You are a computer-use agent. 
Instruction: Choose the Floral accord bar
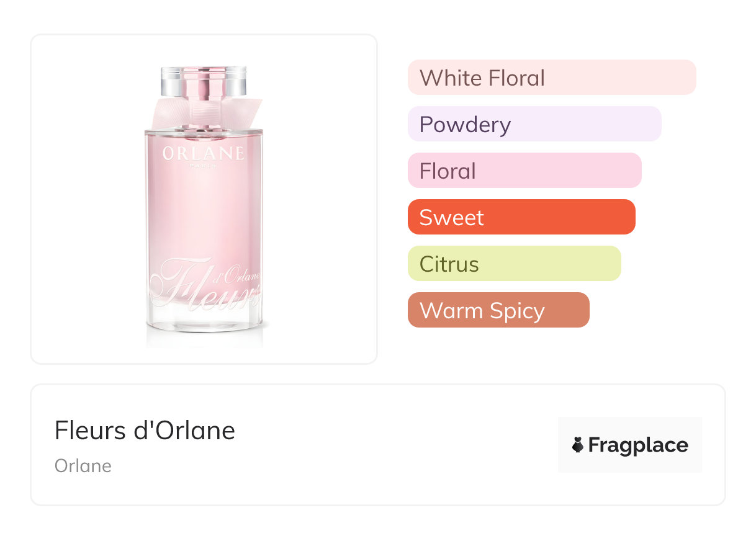click(x=524, y=171)
